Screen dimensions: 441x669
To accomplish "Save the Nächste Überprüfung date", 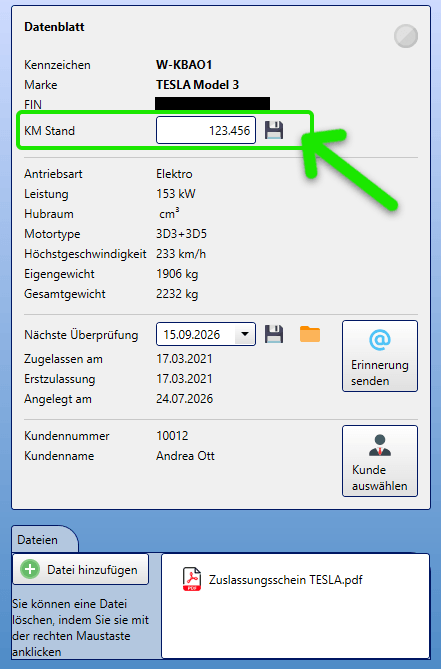I will [x=274, y=334].
